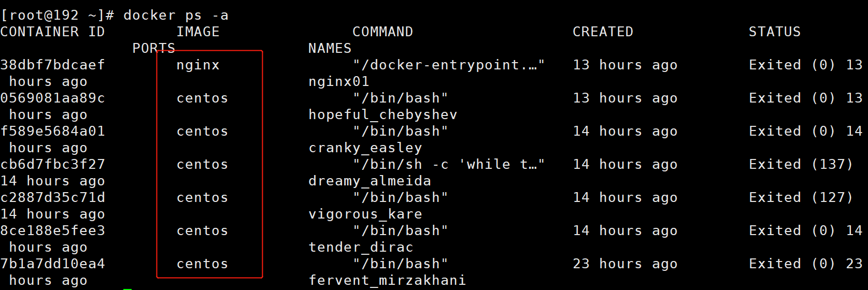
Task: Click the Exited (137) status text
Action: (801, 164)
